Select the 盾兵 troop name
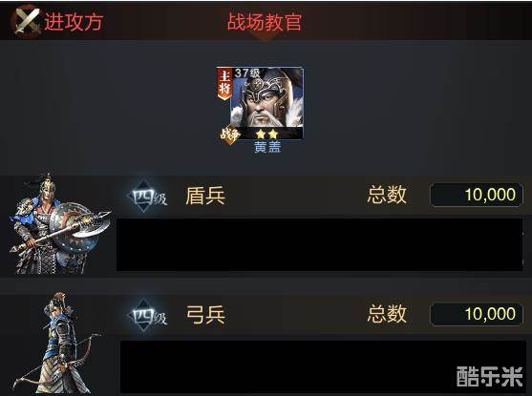This screenshot has height=396, width=532. point(205,196)
